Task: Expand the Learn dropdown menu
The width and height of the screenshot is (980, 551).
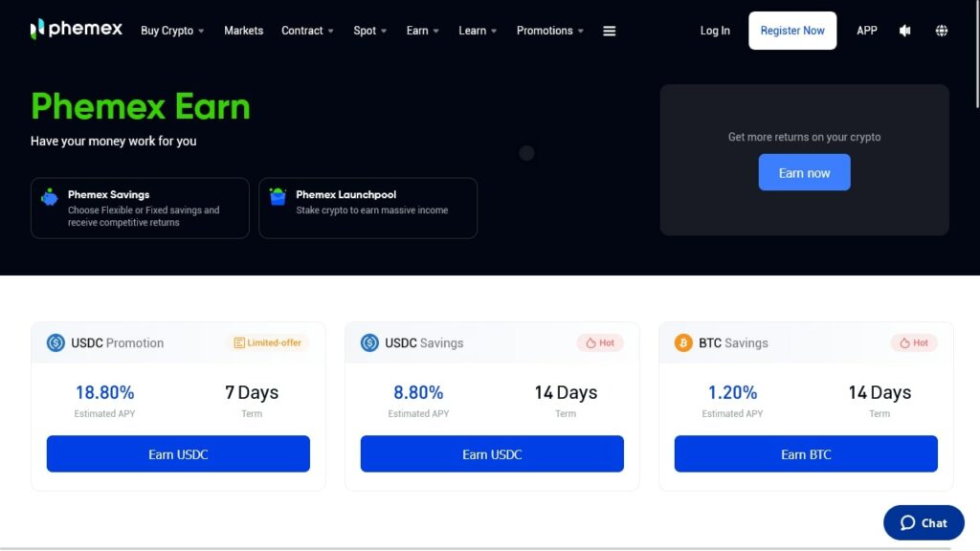Action: click(x=478, y=31)
